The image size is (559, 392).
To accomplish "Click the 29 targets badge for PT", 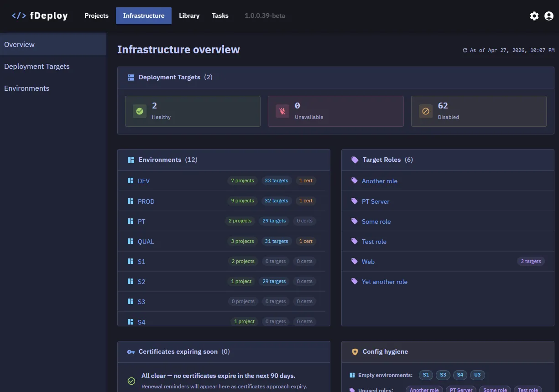I will tap(274, 221).
